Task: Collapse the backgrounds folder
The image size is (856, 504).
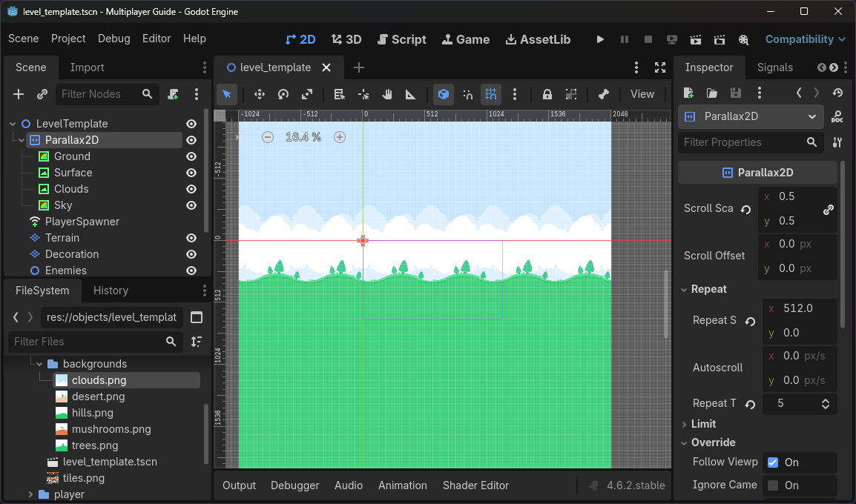Action: pyautogui.click(x=39, y=364)
